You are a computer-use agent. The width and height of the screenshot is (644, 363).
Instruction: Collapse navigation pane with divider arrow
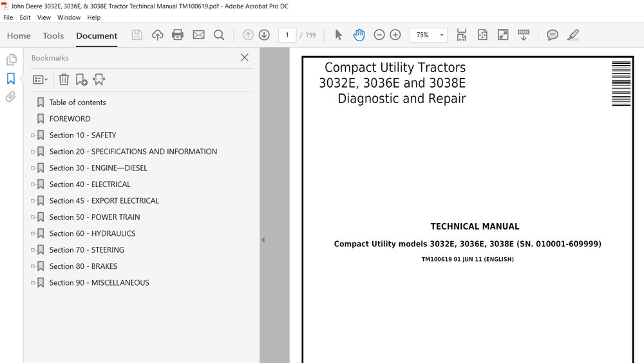[263, 240]
